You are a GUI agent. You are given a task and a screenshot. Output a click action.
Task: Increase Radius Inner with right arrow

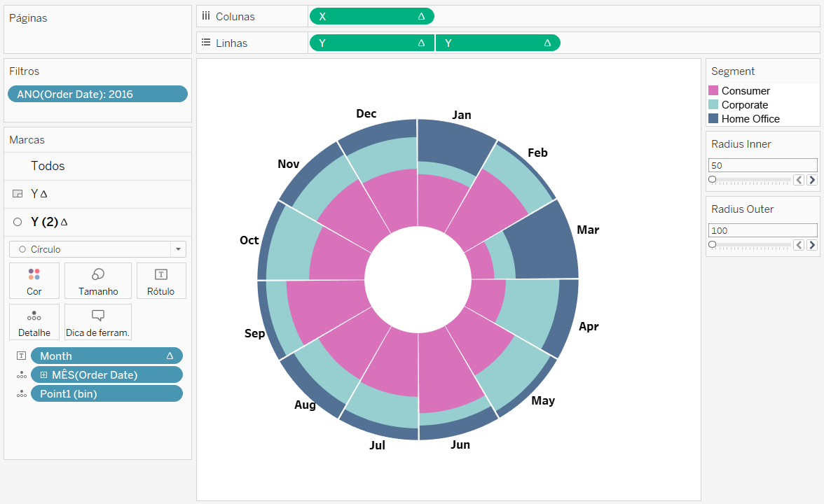[x=812, y=180]
